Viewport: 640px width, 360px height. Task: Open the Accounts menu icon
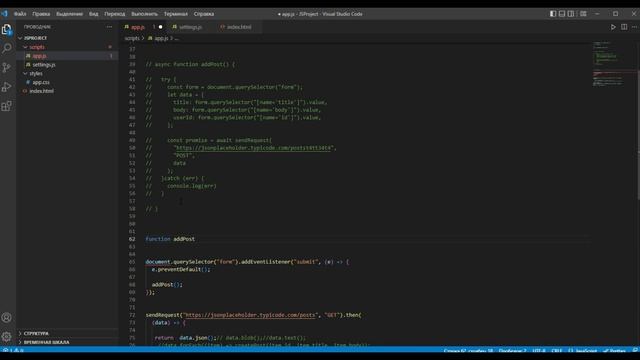pos(7,317)
